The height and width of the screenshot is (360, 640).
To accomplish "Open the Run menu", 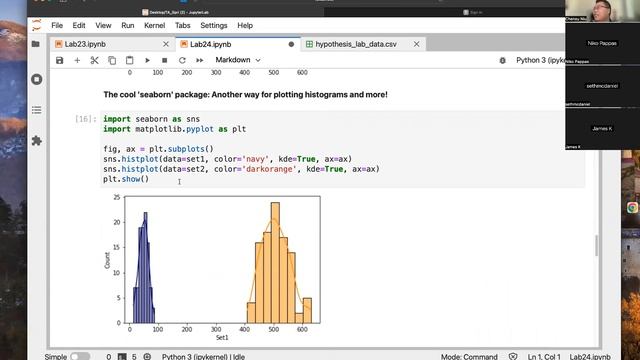I will (128, 25).
